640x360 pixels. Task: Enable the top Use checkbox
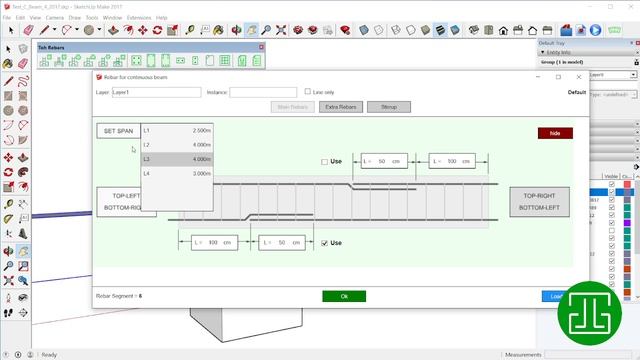pos(324,162)
